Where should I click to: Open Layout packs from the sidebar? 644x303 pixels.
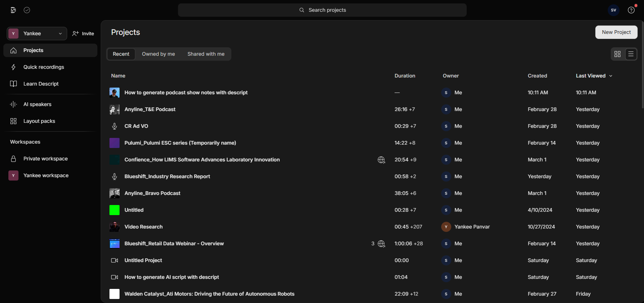pos(39,121)
